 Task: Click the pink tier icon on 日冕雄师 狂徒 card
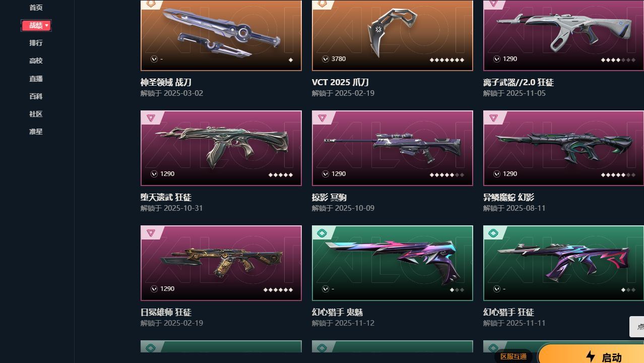pyautogui.click(x=151, y=233)
